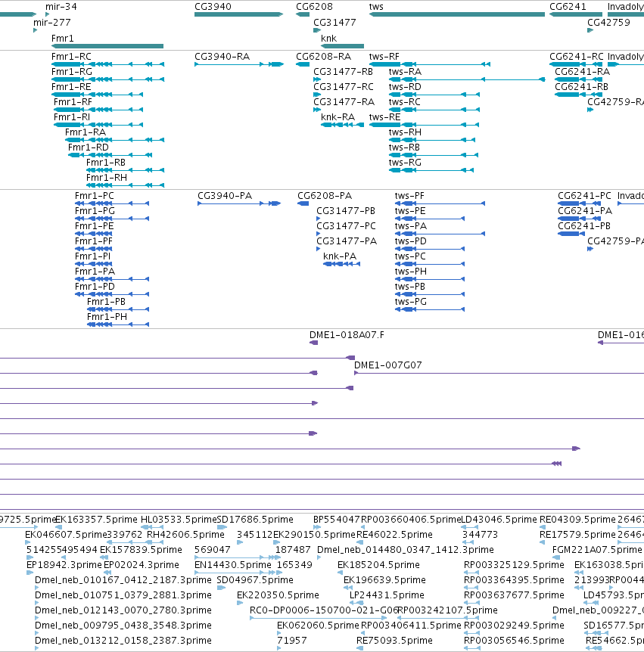Click feature DME1-018A07.F

coord(314,343)
